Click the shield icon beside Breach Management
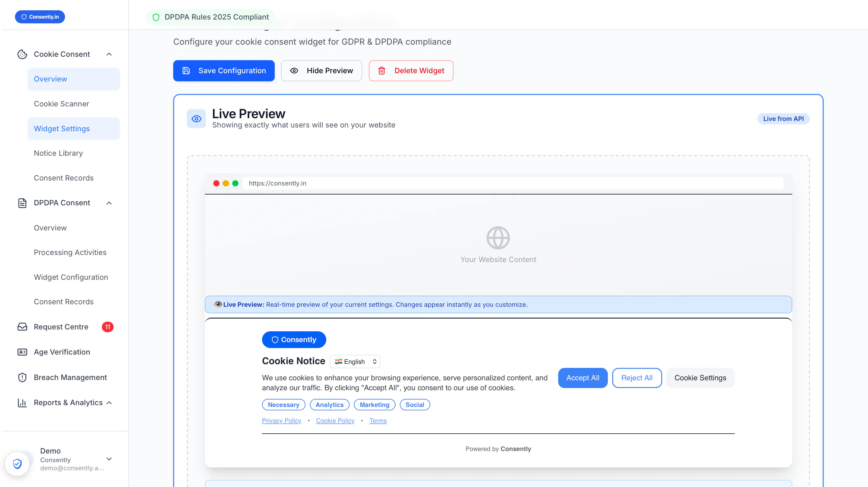The image size is (868, 487). pos(22,377)
